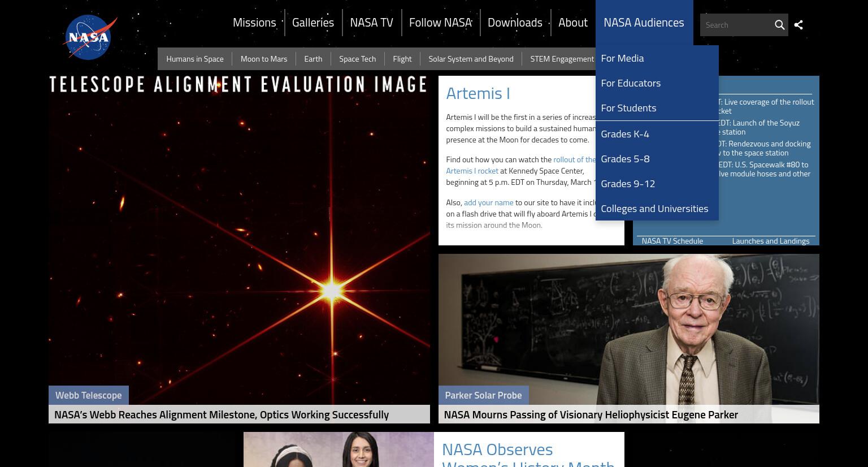Open the Eugene Parker photo
The image size is (868, 467).
click(x=628, y=329)
